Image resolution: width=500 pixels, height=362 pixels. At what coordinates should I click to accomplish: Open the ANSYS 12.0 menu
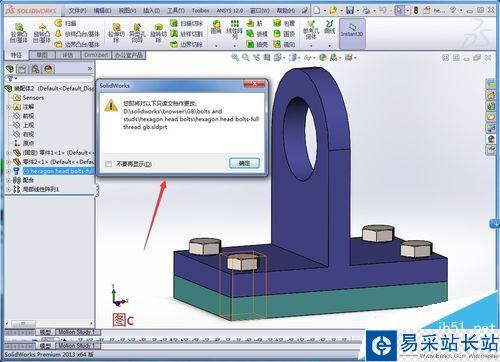230,10
